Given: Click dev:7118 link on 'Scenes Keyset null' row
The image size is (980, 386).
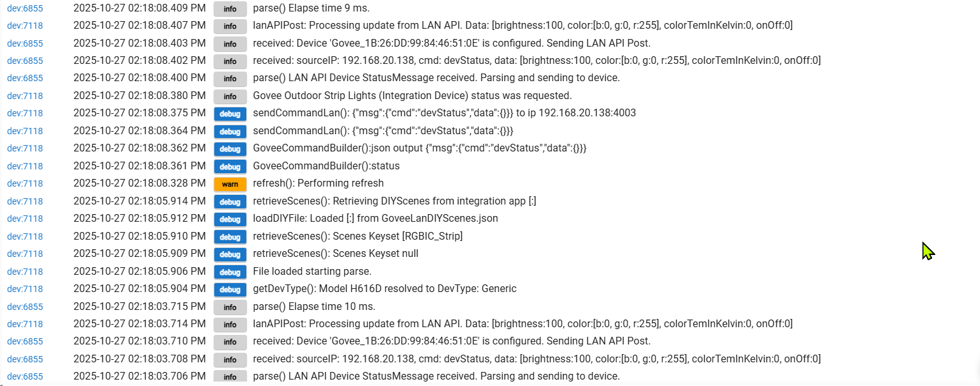Looking at the screenshot, I should [25, 254].
